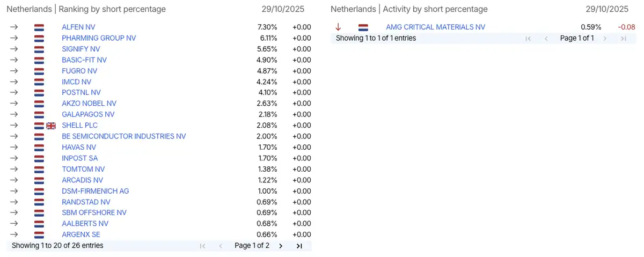Click the Ranking by short percentage heading
Viewport: 644px width, 257px height.
click(112, 9)
